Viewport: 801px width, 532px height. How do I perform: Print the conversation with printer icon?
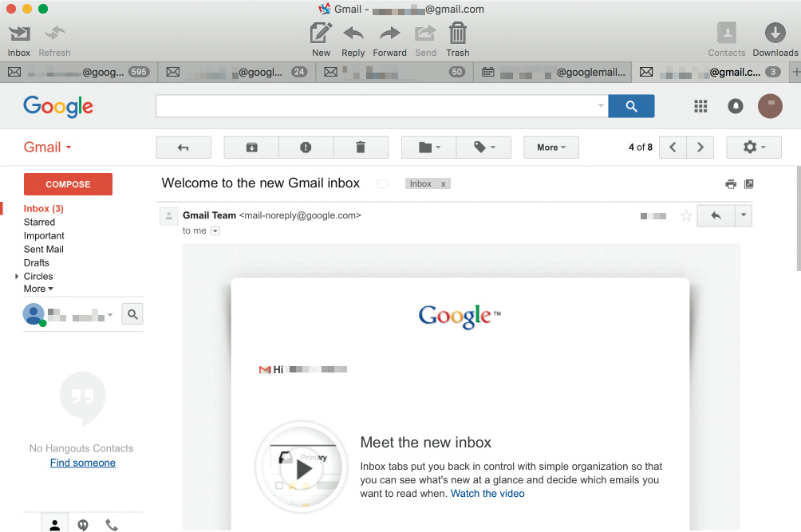click(x=731, y=183)
